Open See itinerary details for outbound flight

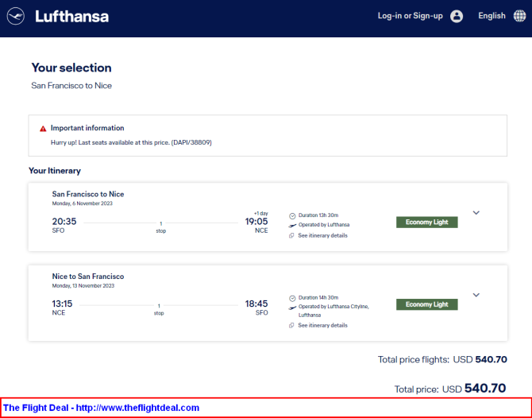322,236
